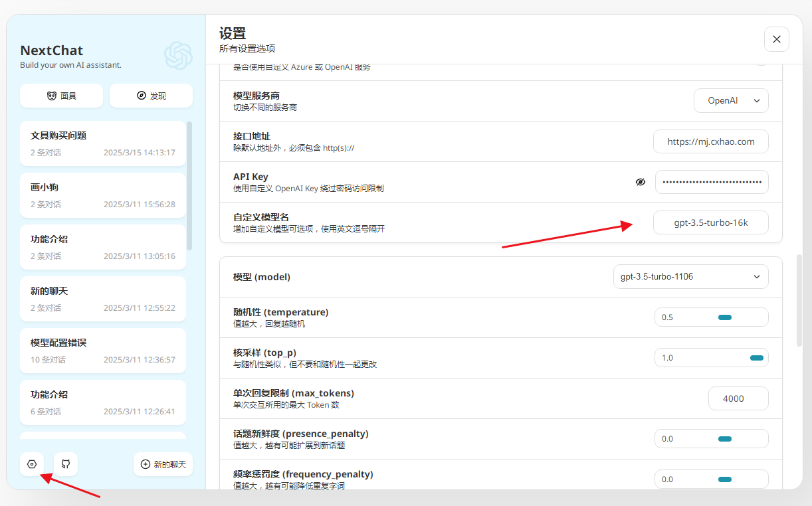Open the 模型 (model) gpt-3.5-turbo-1106 dropdown
This screenshot has width=812, height=506.
pyautogui.click(x=690, y=277)
